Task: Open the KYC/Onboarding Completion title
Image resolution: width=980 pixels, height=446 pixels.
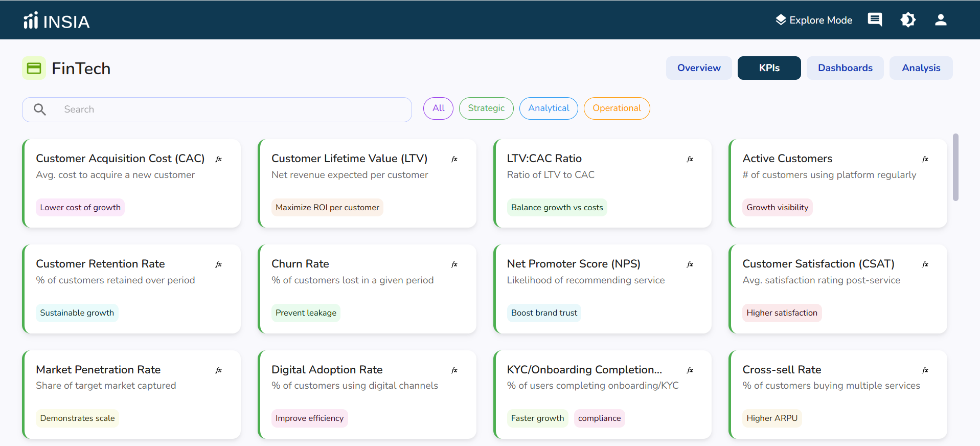Action: point(584,369)
